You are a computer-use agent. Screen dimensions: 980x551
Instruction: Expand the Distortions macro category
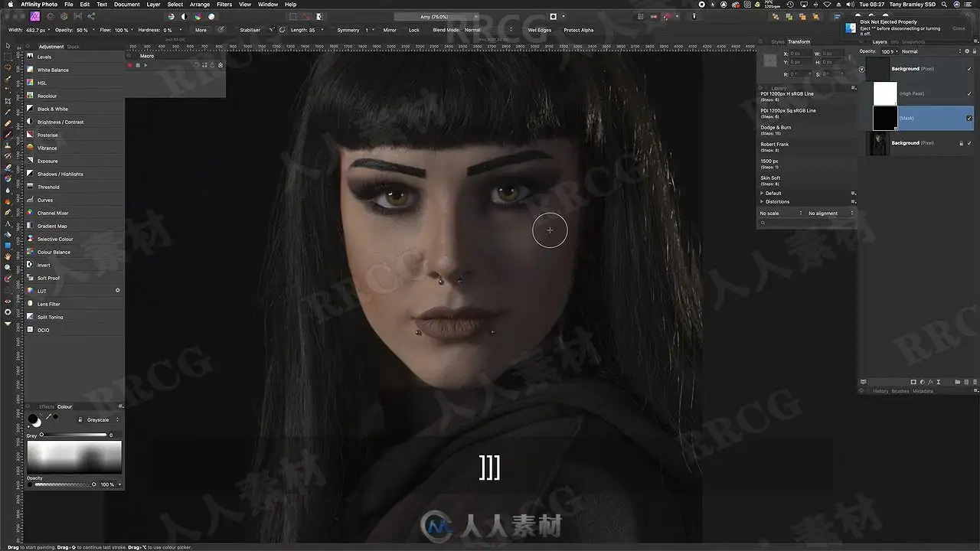[x=762, y=201]
